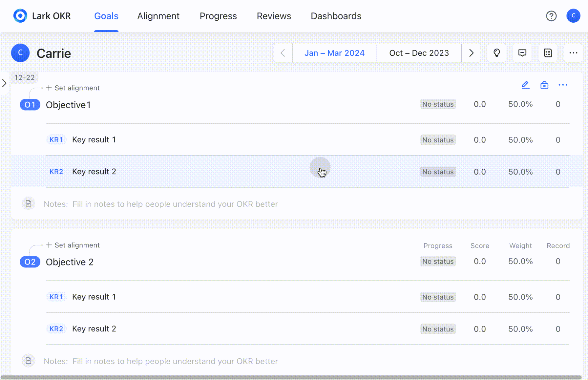The width and height of the screenshot is (588, 380).
Task: Click the horizontal scrollbar at the bottom
Action: tap(291, 377)
